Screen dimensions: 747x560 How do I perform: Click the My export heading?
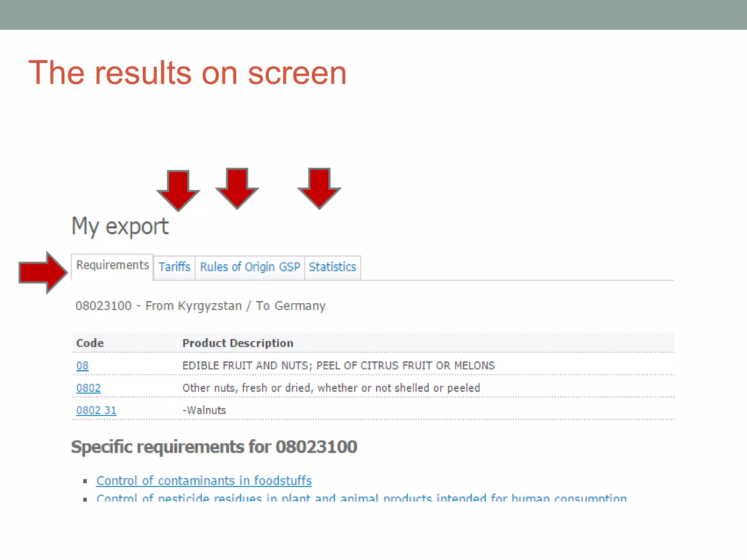pyautogui.click(x=120, y=226)
